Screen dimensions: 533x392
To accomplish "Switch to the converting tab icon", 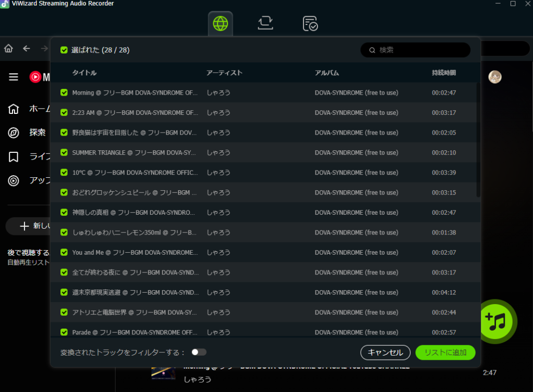I will tap(265, 23).
